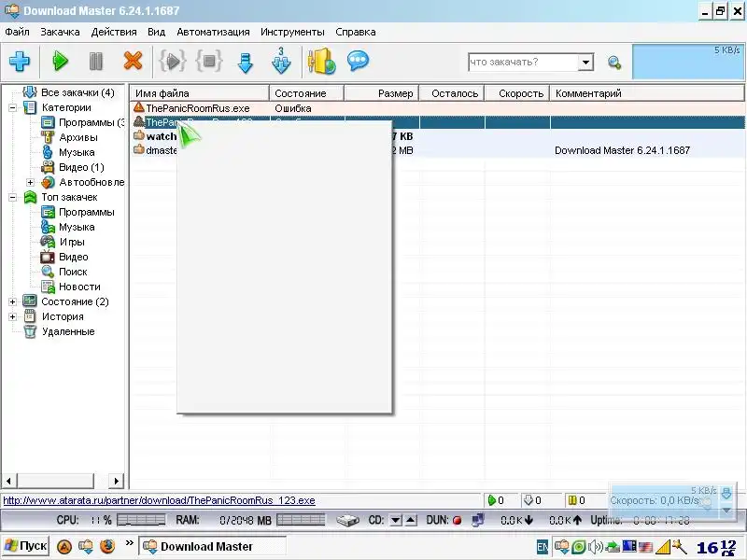This screenshot has width=747, height=560.
Task: Open Новости in Топ закачек
Action: pos(79,287)
